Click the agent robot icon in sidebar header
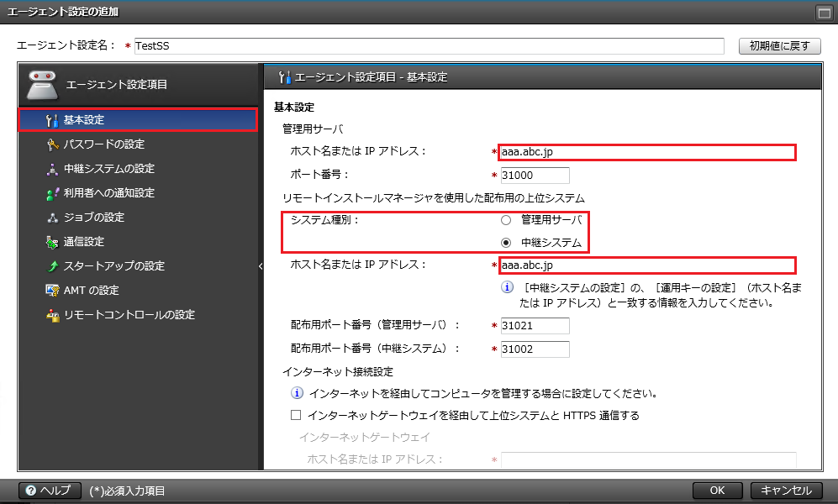Image resolution: width=838 pixels, height=504 pixels. [x=42, y=84]
